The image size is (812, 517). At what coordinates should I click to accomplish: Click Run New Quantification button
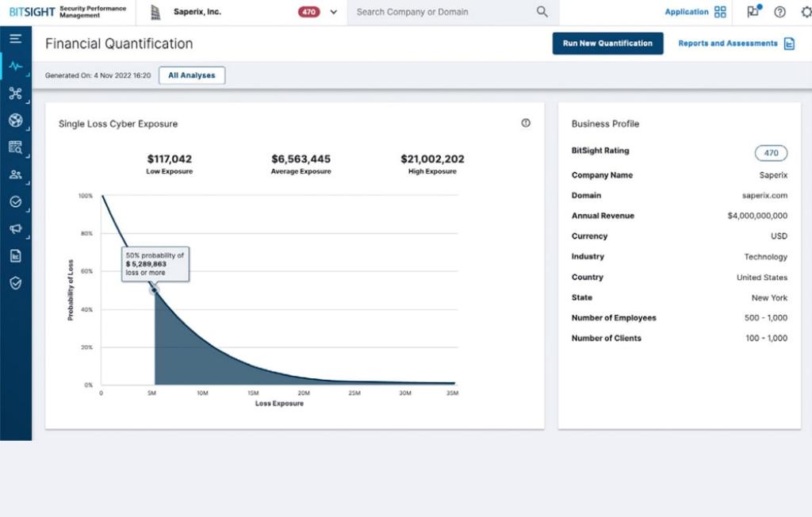[x=607, y=44]
